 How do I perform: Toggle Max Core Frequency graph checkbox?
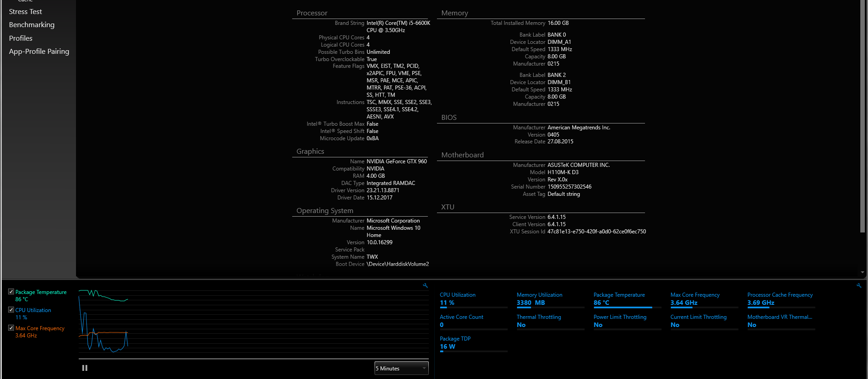coord(11,328)
